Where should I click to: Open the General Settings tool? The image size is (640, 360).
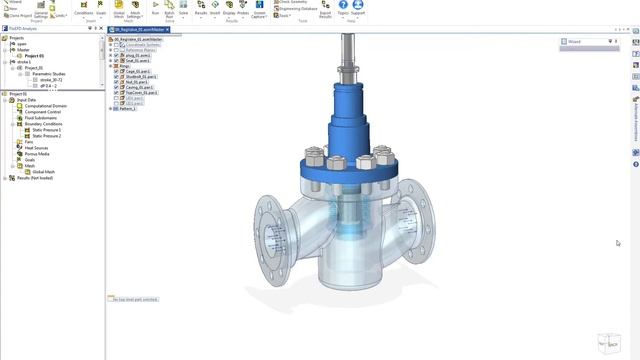coord(41,10)
